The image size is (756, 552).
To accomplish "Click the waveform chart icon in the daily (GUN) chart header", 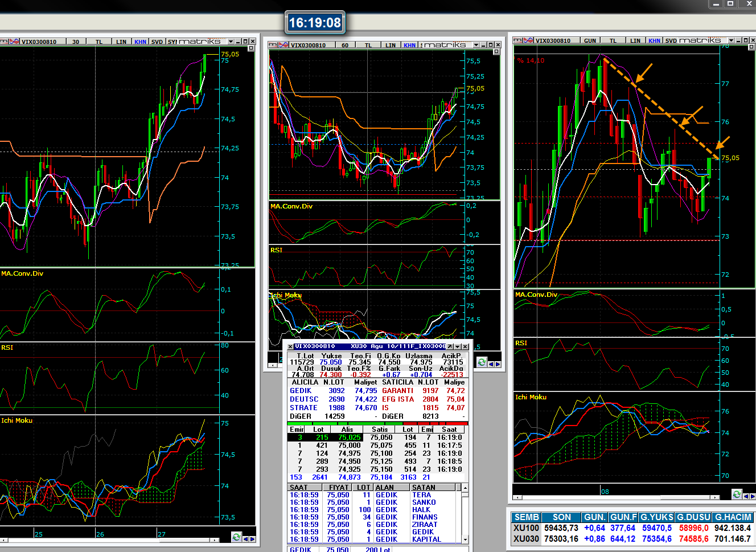I will point(529,40).
